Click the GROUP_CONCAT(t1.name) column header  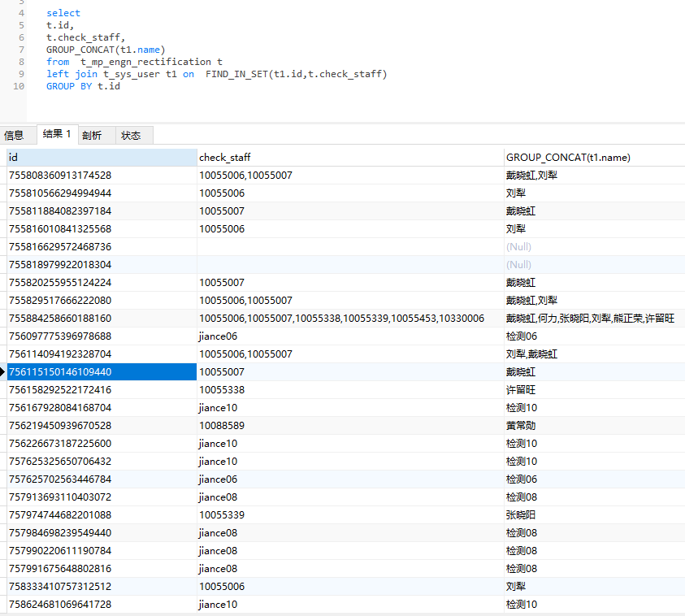point(594,158)
